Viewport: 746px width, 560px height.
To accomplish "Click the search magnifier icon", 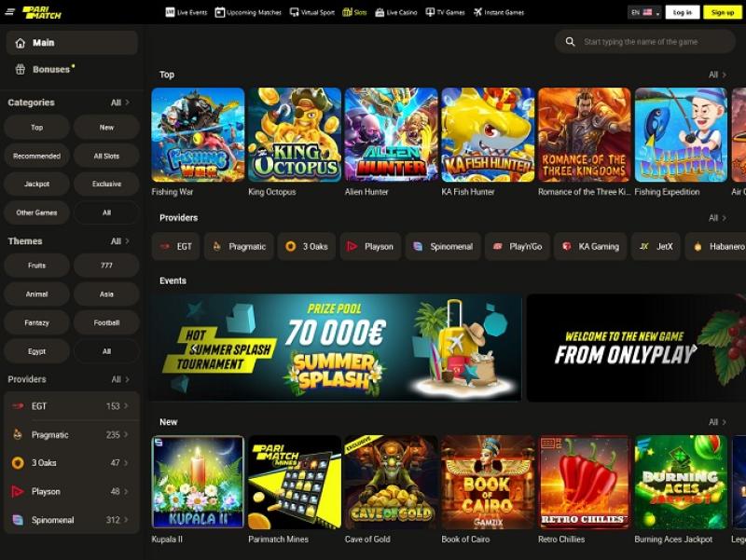I will [x=570, y=42].
